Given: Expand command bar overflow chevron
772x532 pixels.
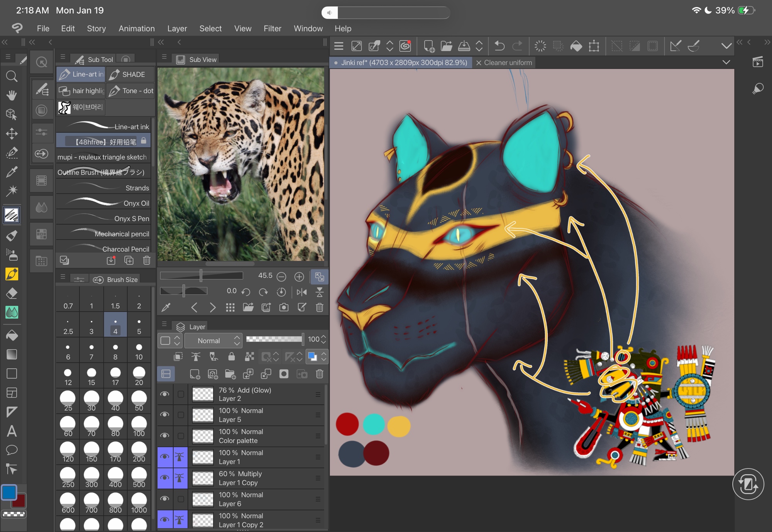Looking at the screenshot, I should point(726,46).
